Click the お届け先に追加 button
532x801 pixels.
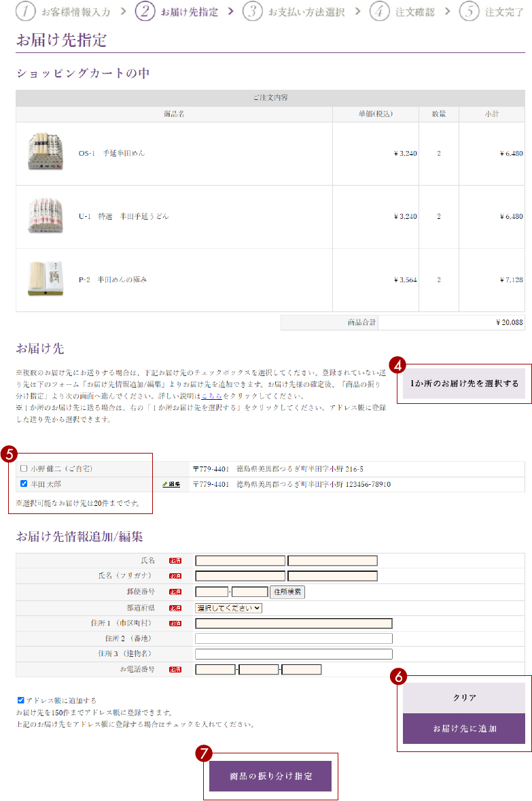tap(464, 728)
